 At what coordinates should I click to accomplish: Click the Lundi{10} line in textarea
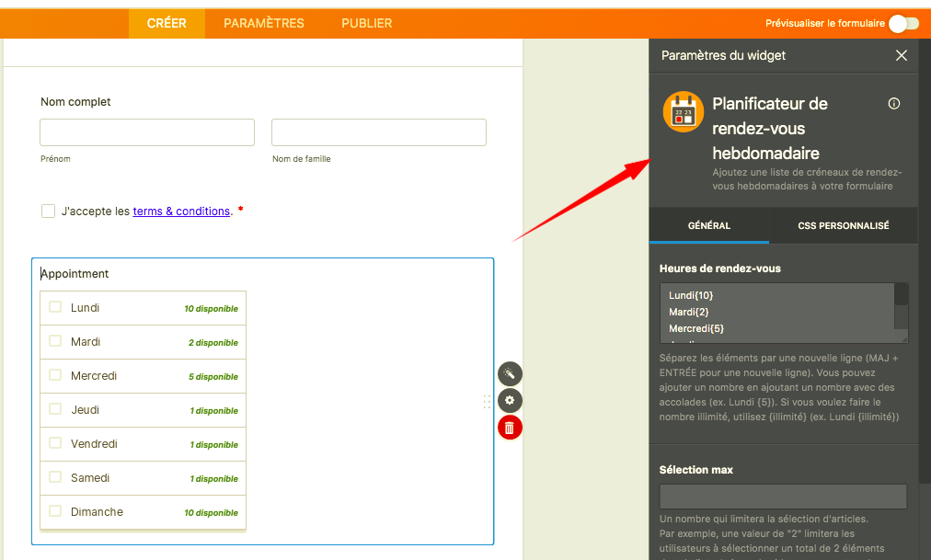click(x=691, y=295)
